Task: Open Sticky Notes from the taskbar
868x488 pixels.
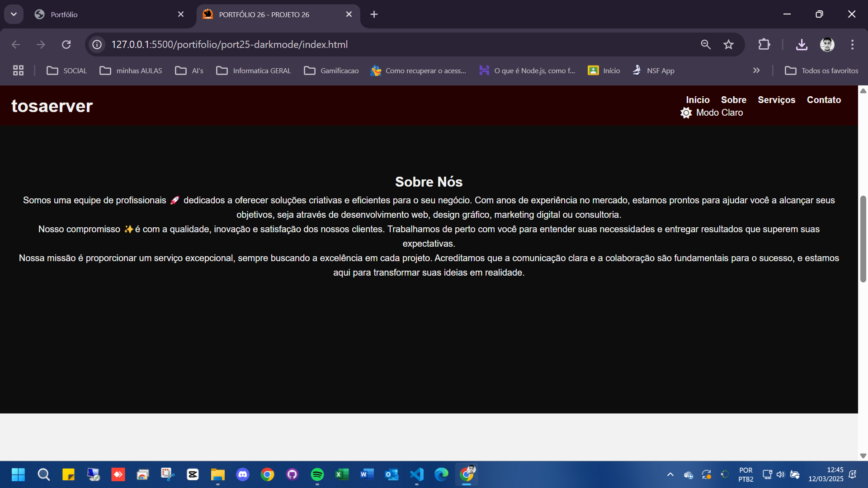Action: tap(68, 474)
